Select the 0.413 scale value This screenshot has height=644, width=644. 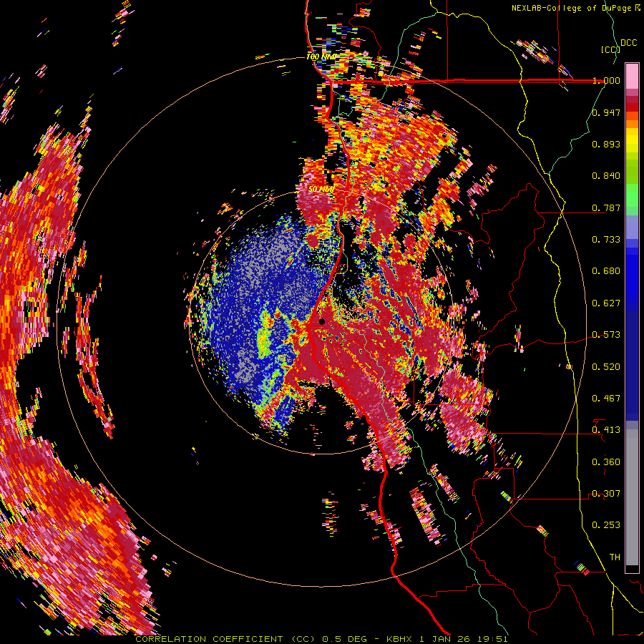(x=606, y=430)
